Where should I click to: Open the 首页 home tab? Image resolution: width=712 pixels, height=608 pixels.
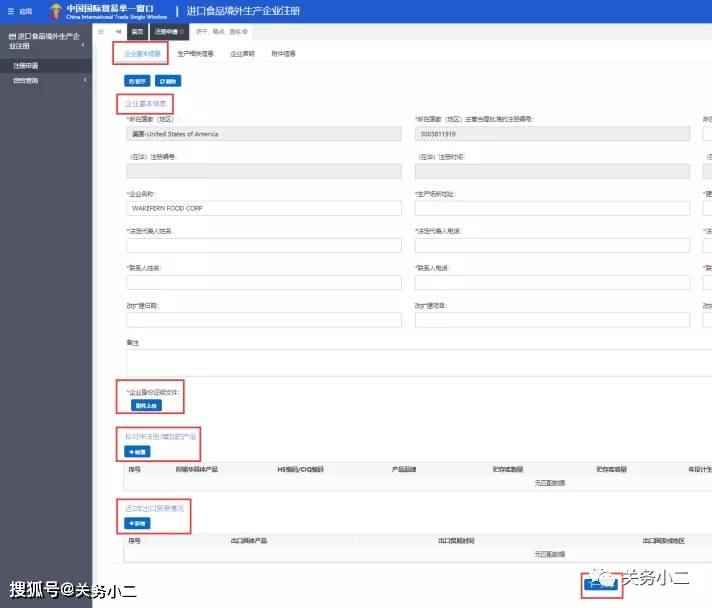click(137, 32)
